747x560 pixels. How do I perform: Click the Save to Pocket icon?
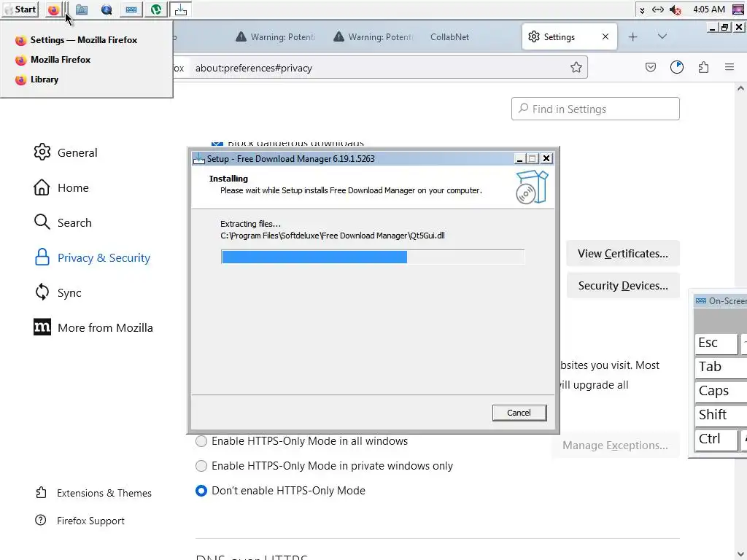coord(650,68)
